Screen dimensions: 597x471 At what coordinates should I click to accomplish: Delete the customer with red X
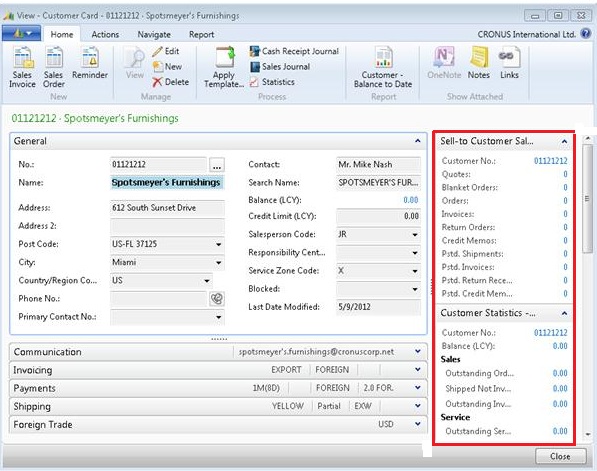157,82
